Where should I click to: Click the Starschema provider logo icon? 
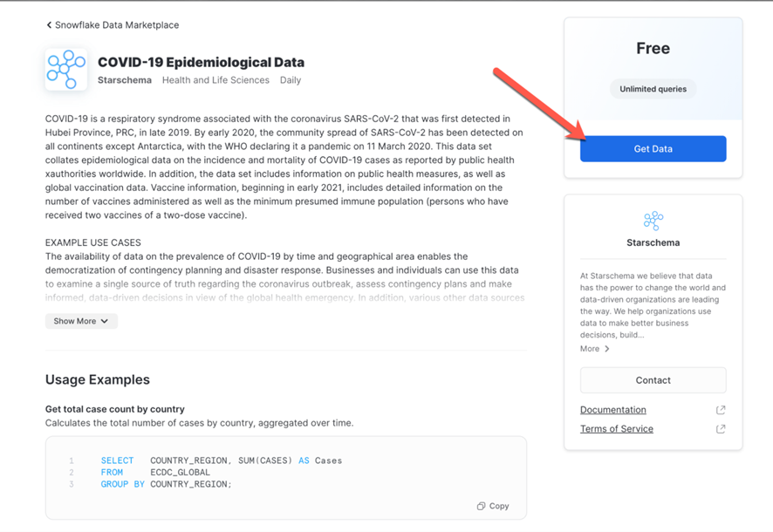[x=653, y=220]
